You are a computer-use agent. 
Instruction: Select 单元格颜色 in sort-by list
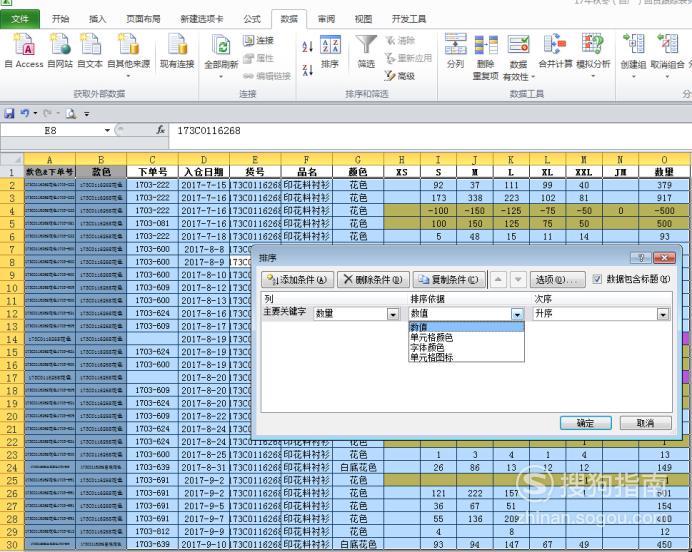[x=466, y=337]
